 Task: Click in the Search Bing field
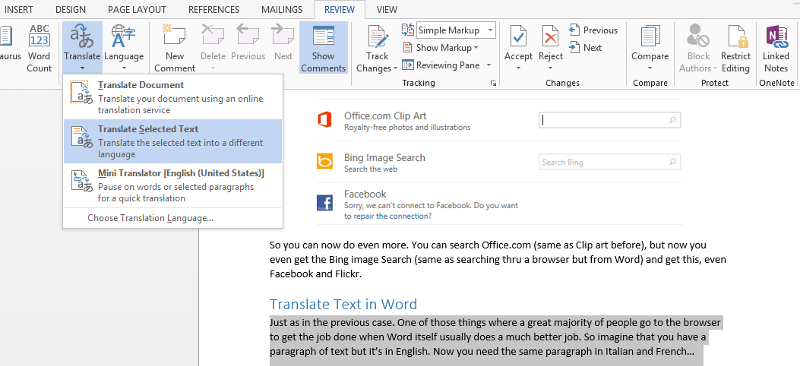point(610,162)
